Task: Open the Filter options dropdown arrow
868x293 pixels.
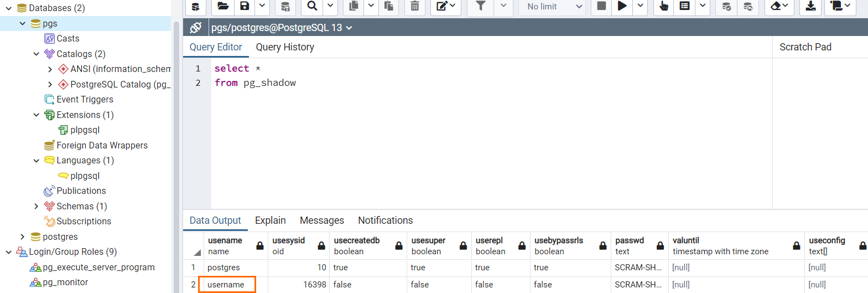Action: click(x=503, y=6)
